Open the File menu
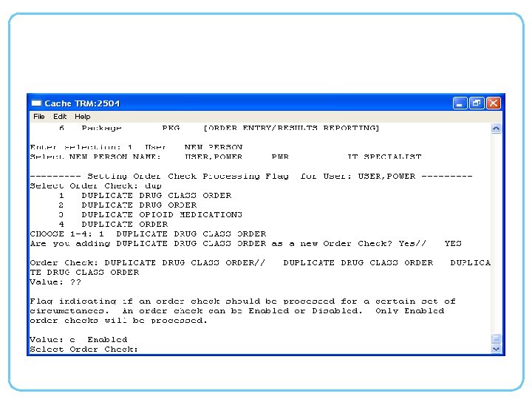The height and width of the screenshot is (399, 532). click(x=38, y=117)
